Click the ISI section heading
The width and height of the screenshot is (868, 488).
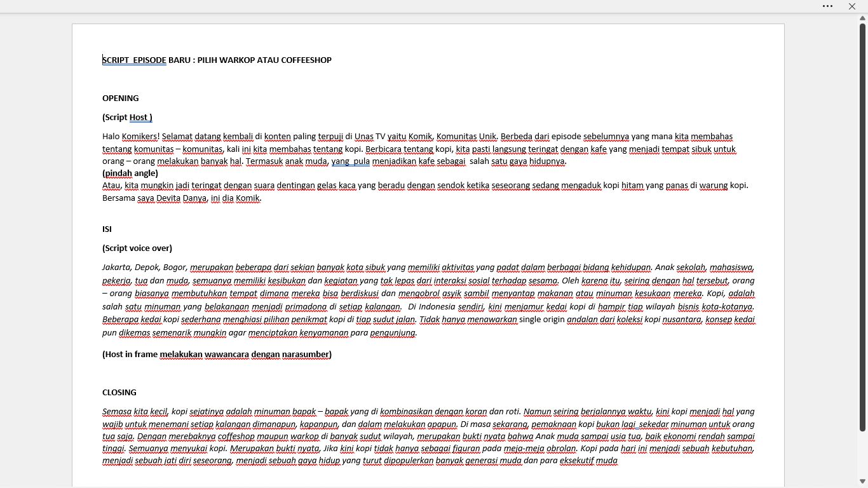point(107,229)
